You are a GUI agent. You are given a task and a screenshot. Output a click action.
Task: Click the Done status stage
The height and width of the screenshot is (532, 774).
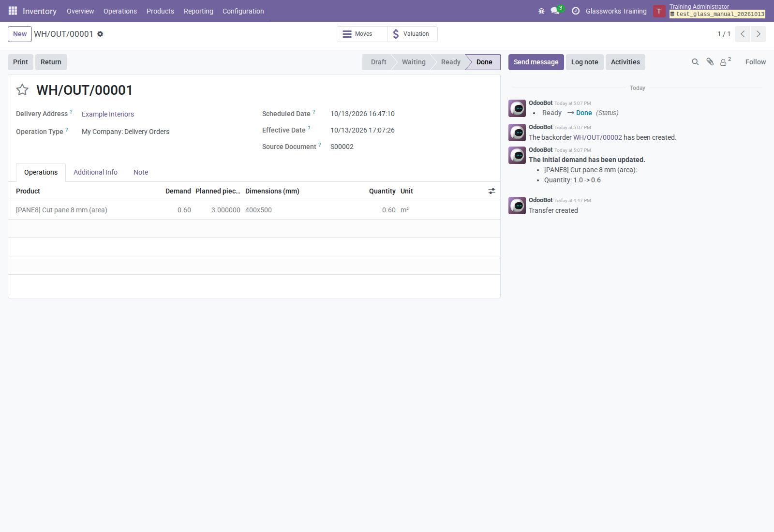point(483,62)
